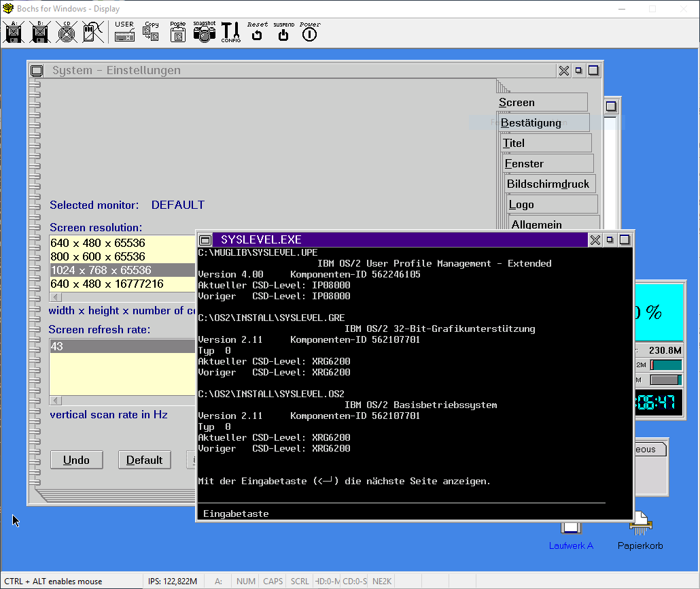Click the System - Einstellungen title bar

pyautogui.click(x=300, y=71)
